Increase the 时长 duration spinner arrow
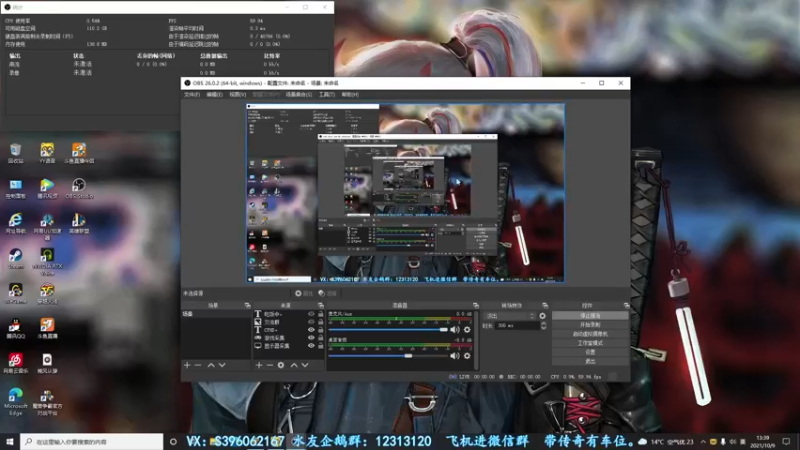The image size is (800, 450). tap(543, 323)
